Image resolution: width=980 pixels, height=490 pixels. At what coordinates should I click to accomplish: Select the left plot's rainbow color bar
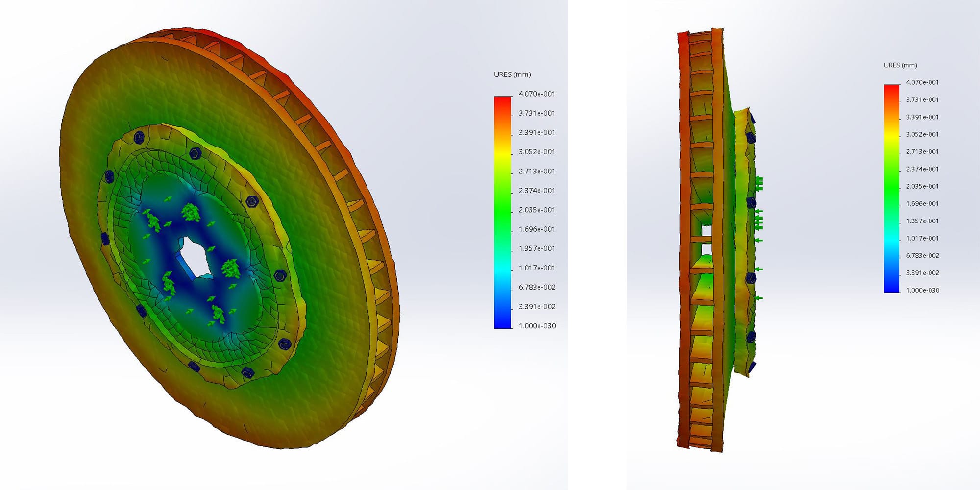(503, 212)
